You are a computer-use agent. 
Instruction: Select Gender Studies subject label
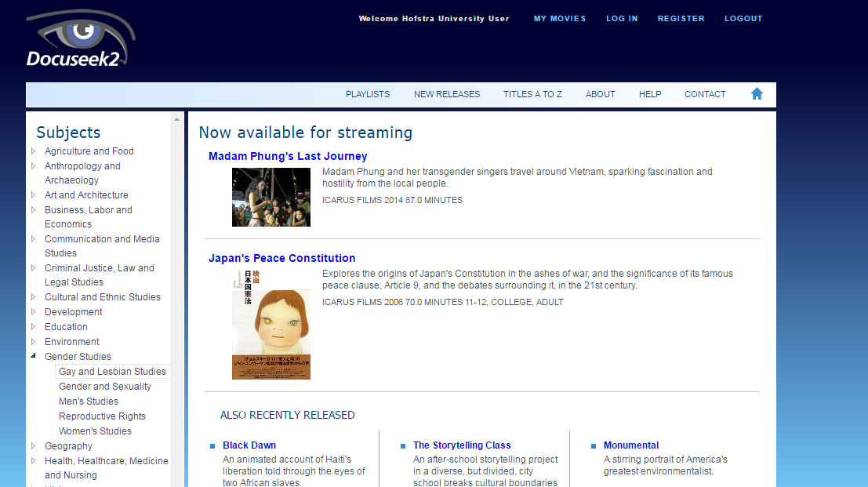click(x=78, y=356)
